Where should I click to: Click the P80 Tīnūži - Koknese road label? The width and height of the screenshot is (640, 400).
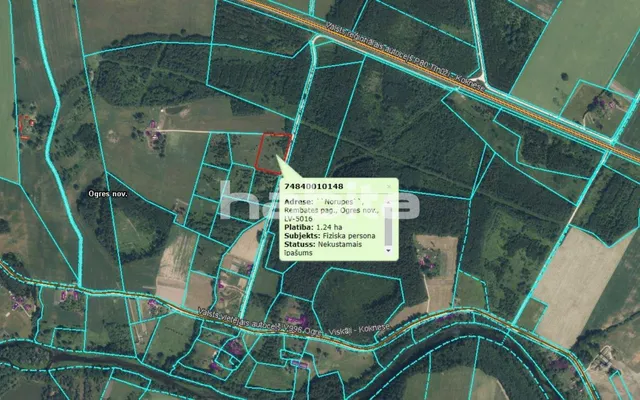[x=405, y=57]
